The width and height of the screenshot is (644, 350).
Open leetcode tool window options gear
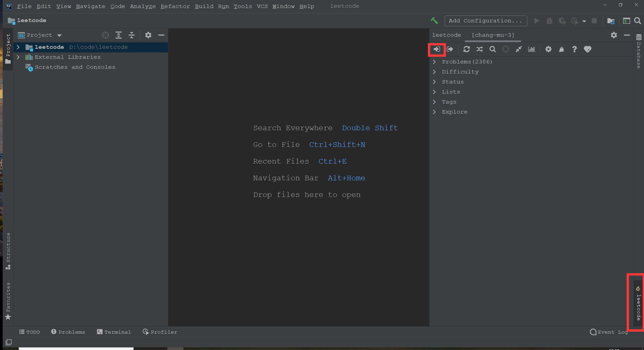click(614, 35)
